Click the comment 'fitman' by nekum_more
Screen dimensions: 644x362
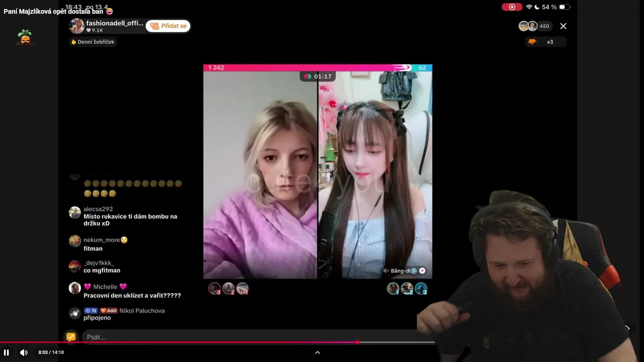[x=93, y=248]
